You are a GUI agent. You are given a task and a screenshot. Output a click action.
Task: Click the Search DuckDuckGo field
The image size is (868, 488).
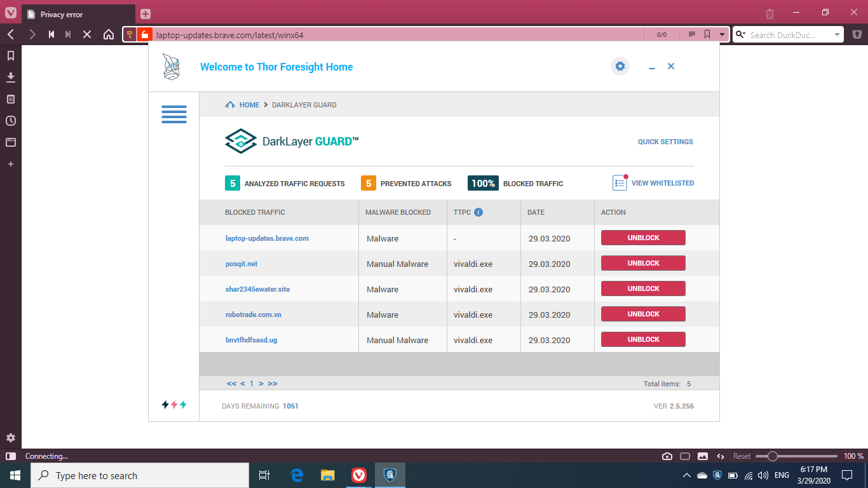click(789, 35)
